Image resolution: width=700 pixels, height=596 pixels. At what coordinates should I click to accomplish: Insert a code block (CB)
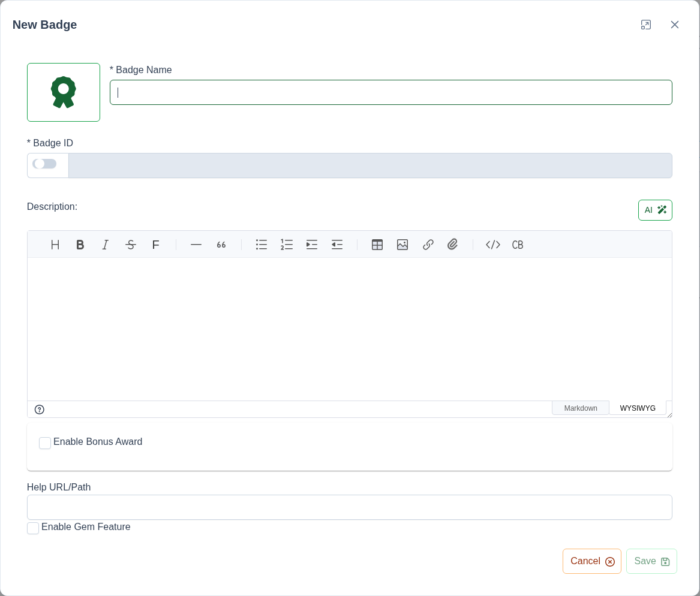coord(518,245)
